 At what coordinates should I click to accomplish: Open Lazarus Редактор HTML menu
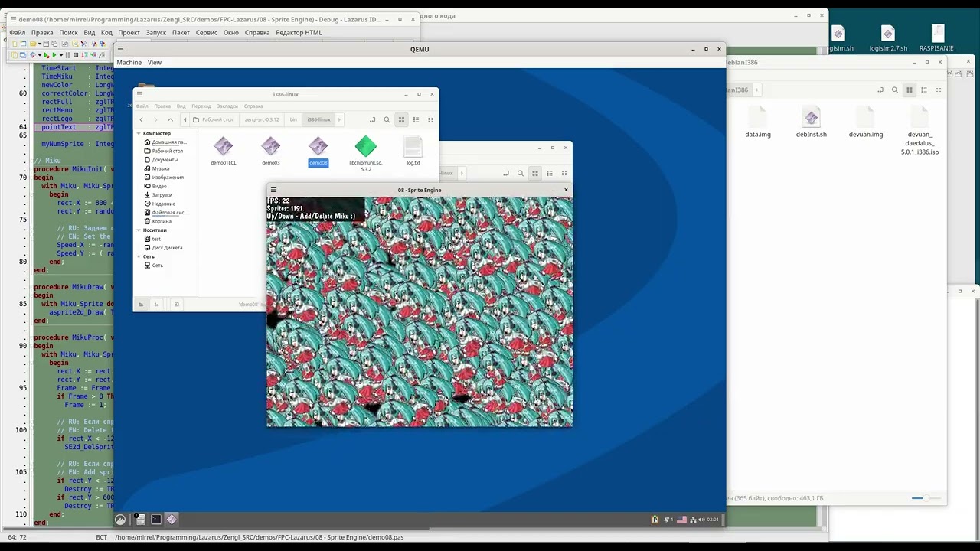[299, 32]
